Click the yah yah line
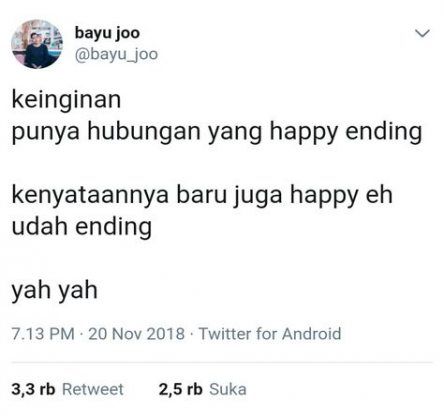The width and height of the screenshot is (444, 416). point(55,291)
